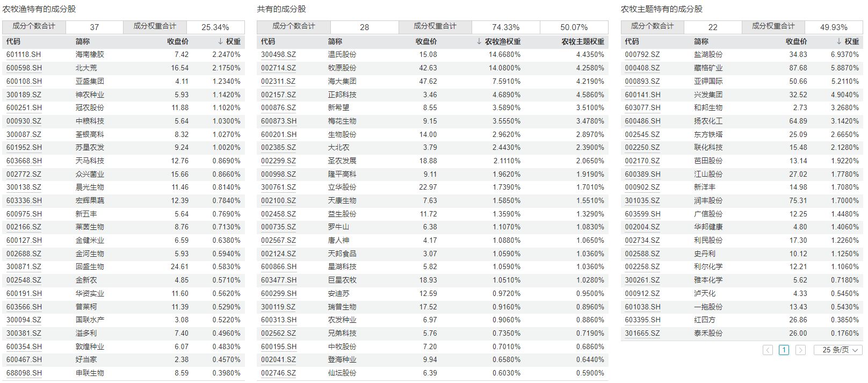Click 收盘价 header in 共有的成分股 table
This screenshot has width=868, height=383.
(426, 41)
